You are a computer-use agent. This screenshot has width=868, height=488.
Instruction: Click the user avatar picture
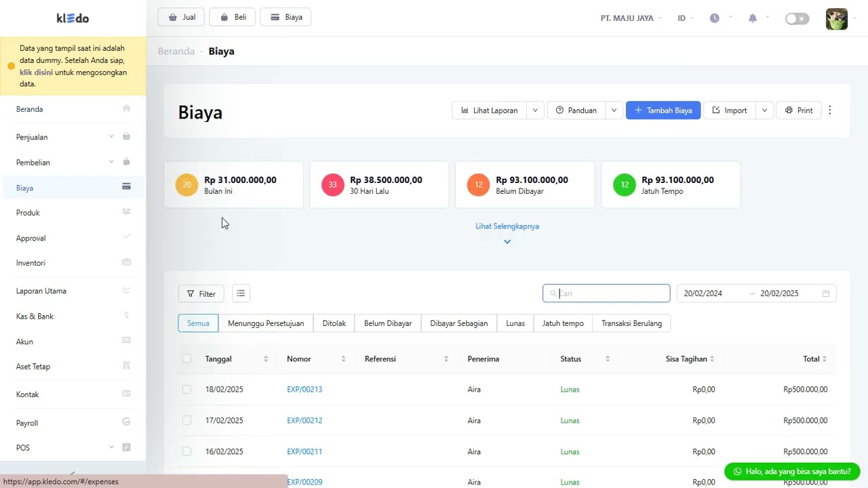[837, 19]
